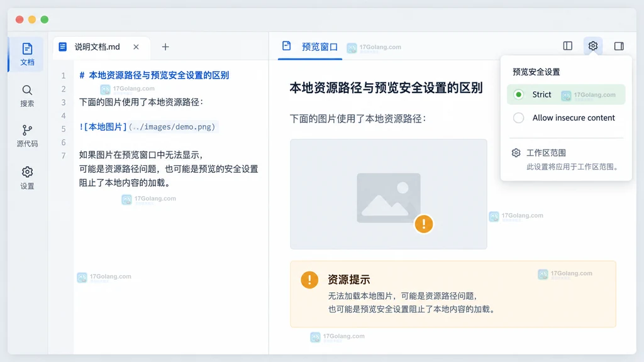Viewport: 644px width, 362px height.
Task: Click the yellow minimize window button
Action: (32, 19)
